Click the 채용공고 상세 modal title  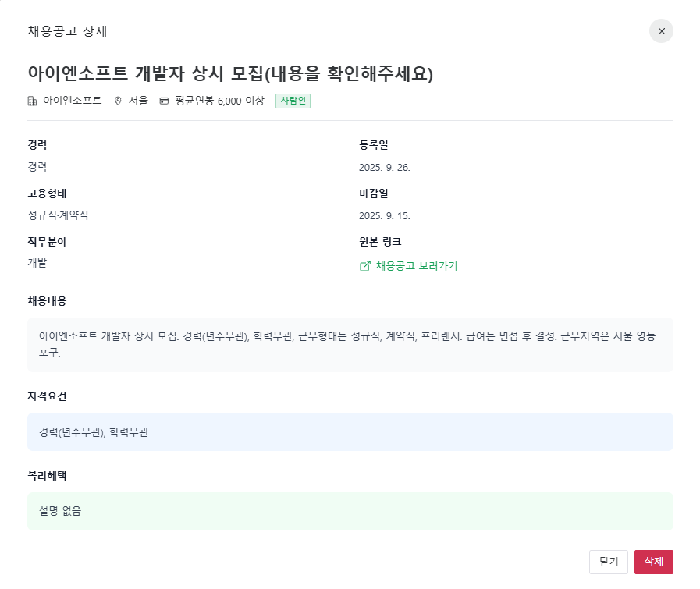tap(66, 32)
